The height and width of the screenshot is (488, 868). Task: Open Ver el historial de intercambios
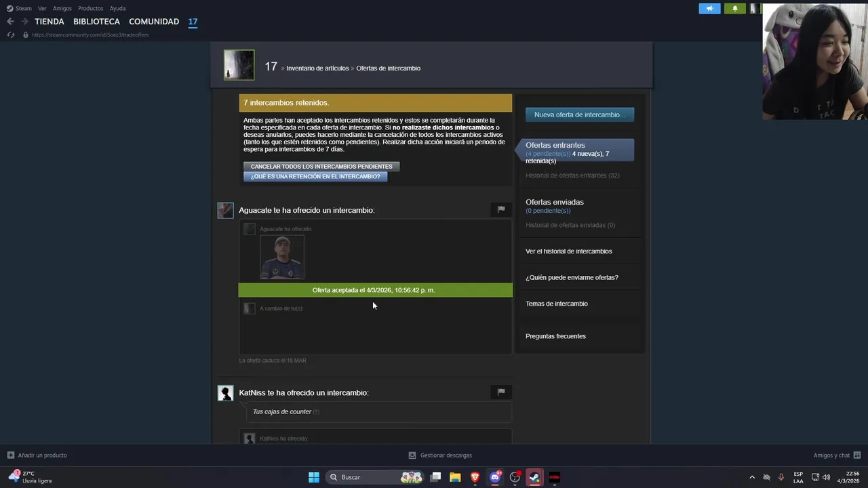coord(568,251)
